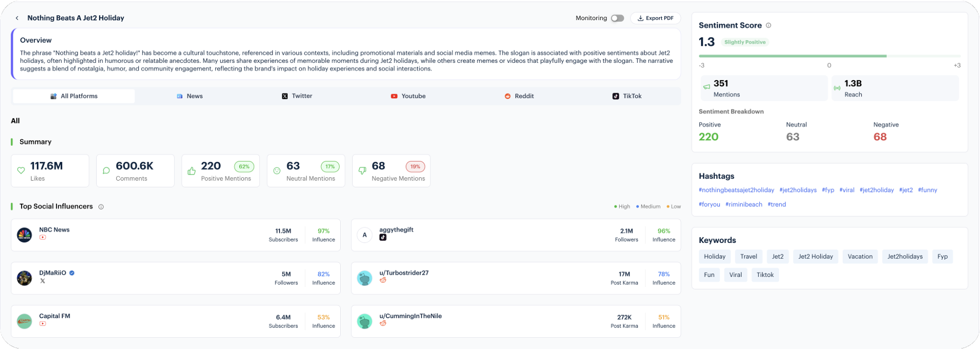Click the thumbs-down icon on Negative Mentions
Image resolution: width=980 pixels, height=349 pixels.
pyautogui.click(x=362, y=171)
